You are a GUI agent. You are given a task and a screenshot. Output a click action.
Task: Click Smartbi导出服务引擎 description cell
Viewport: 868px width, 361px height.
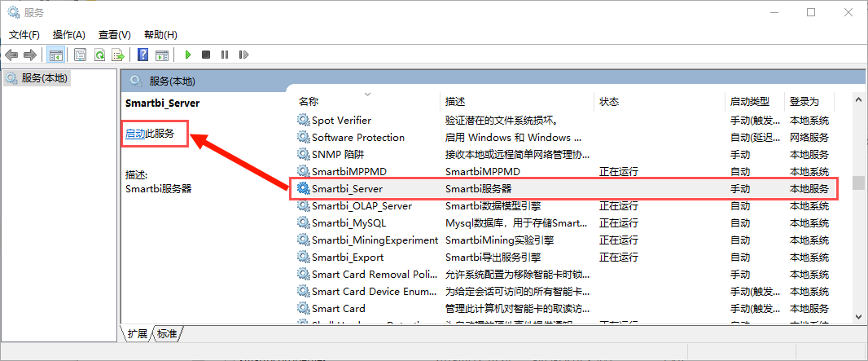[x=493, y=258]
